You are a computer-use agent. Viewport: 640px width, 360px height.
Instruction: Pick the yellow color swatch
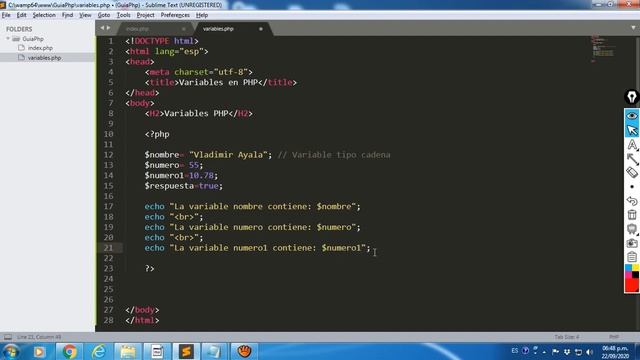[x=636, y=268]
